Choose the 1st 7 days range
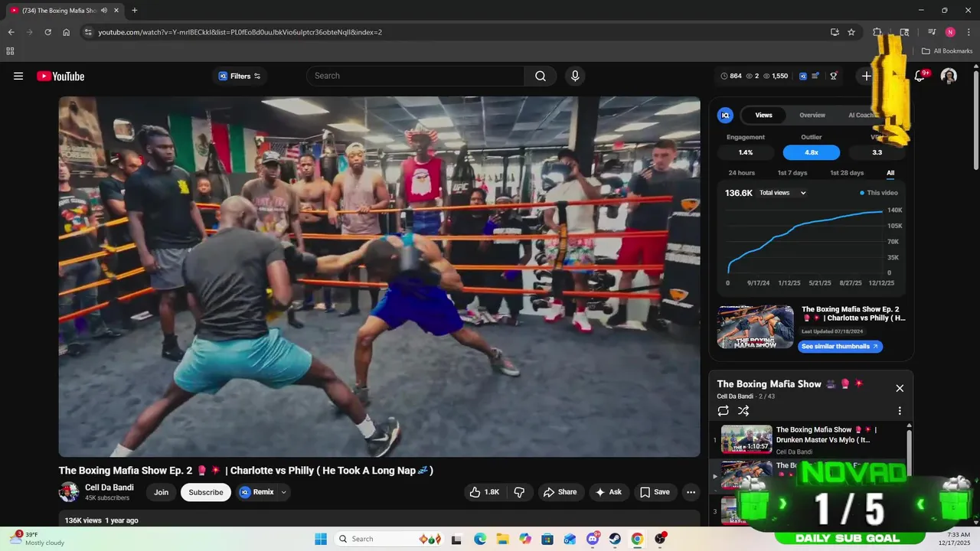This screenshot has height=551, width=980. pyautogui.click(x=792, y=173)
